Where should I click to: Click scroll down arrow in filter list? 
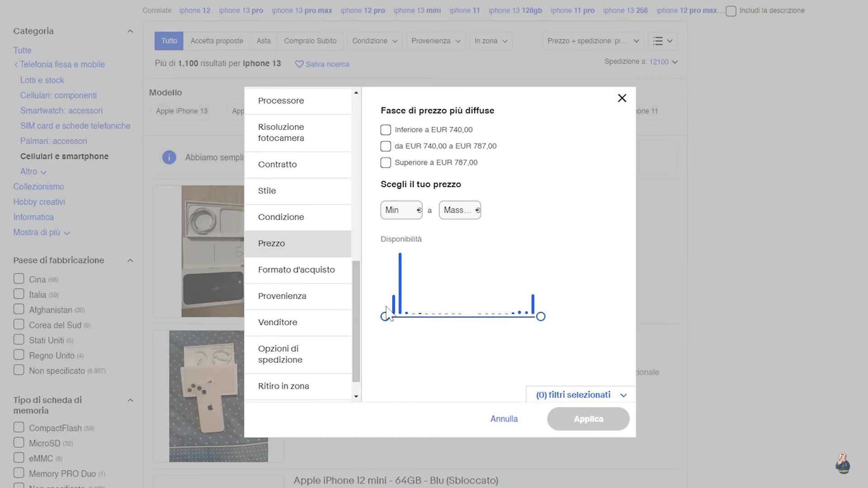(356, 397)
